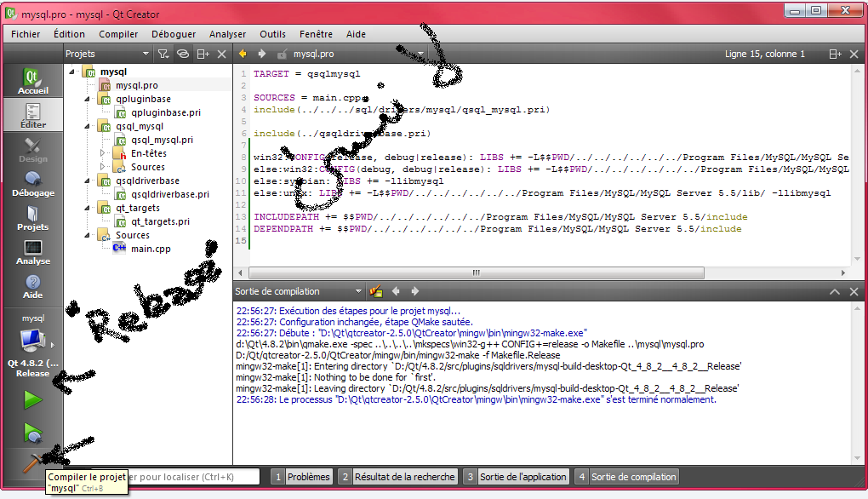The width and height of the screenshot is (868, 499).
Task: Clear the compile output with broom icon
Action: tap(376, 291)
